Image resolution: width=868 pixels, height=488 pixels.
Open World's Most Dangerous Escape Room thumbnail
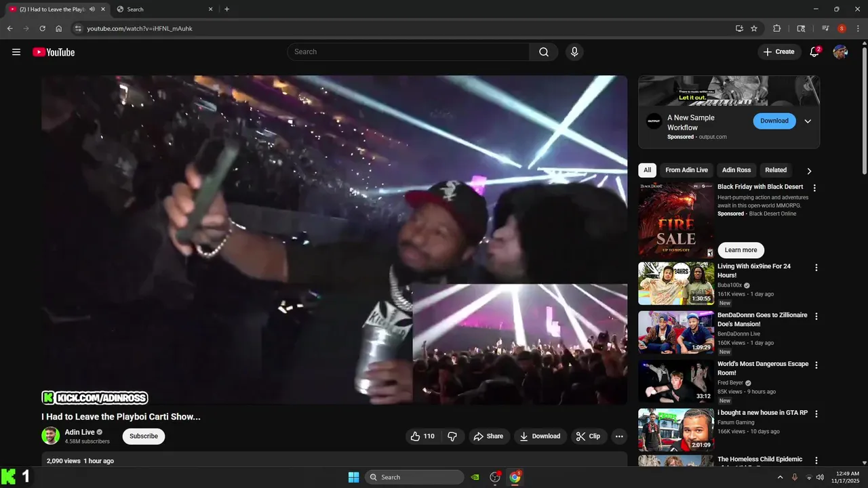click(676, 381)
